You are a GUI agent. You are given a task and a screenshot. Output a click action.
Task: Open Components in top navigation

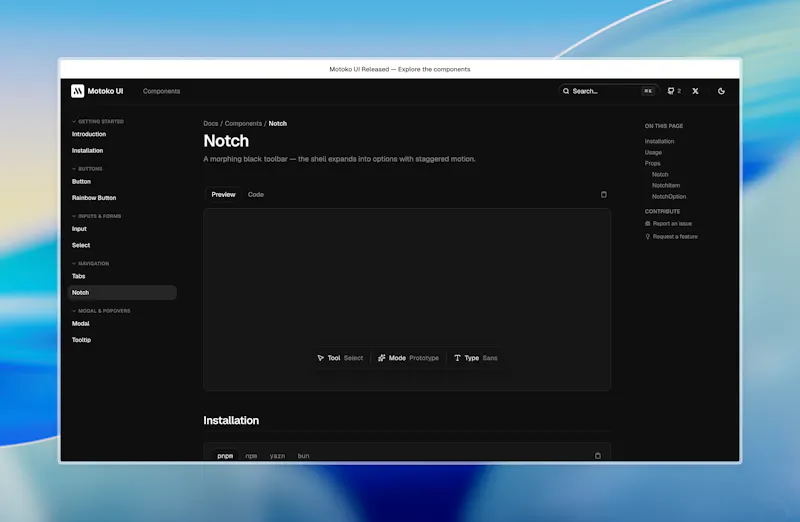(x=161, y=91)
